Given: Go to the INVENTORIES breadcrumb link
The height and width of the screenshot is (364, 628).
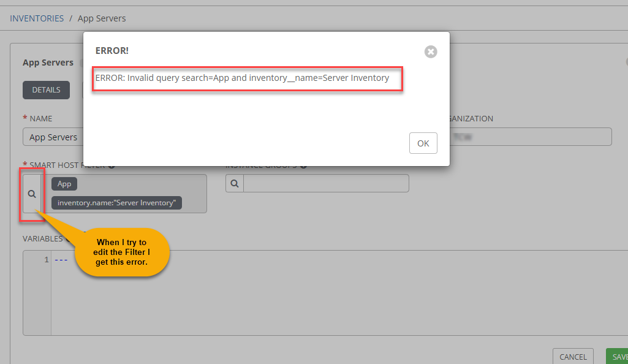Looking at the screenshot, I should click(37, 18).
